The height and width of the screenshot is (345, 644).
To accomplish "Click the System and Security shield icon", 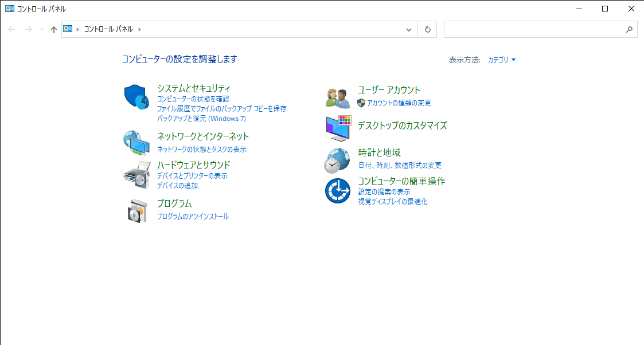I will [136, 97].
